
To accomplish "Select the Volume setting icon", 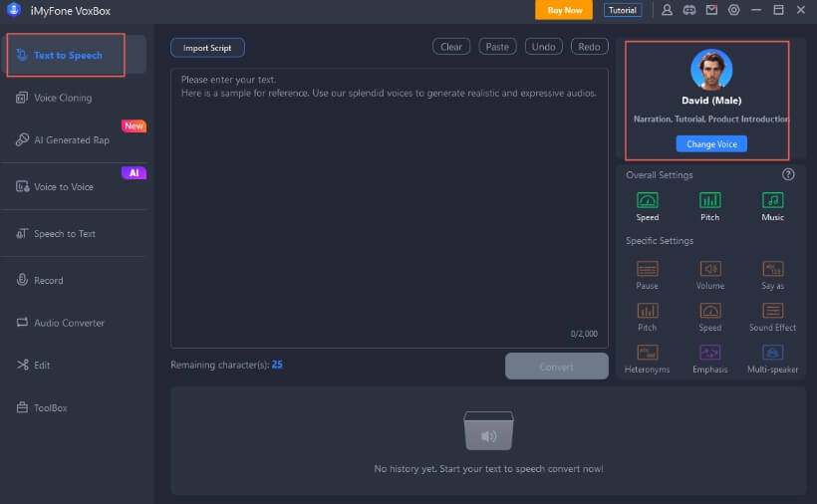I will click(710, 269).
